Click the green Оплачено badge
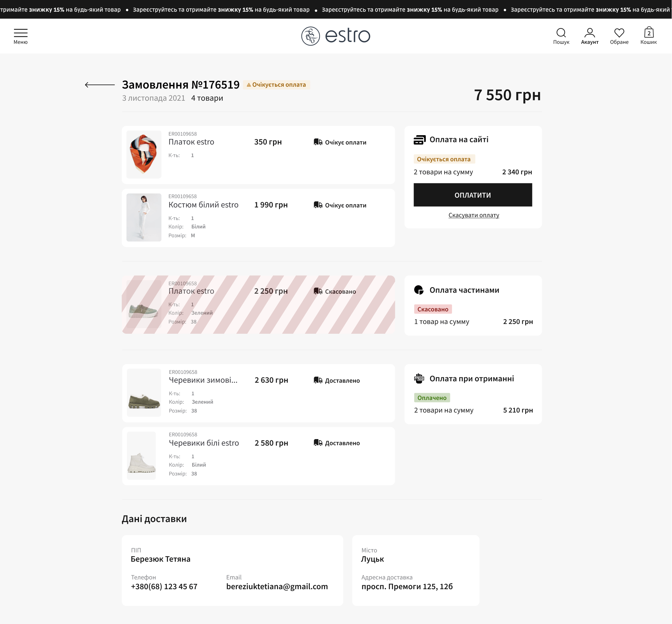The width and height of the screenshot is (672, 624). click(432, 398)
